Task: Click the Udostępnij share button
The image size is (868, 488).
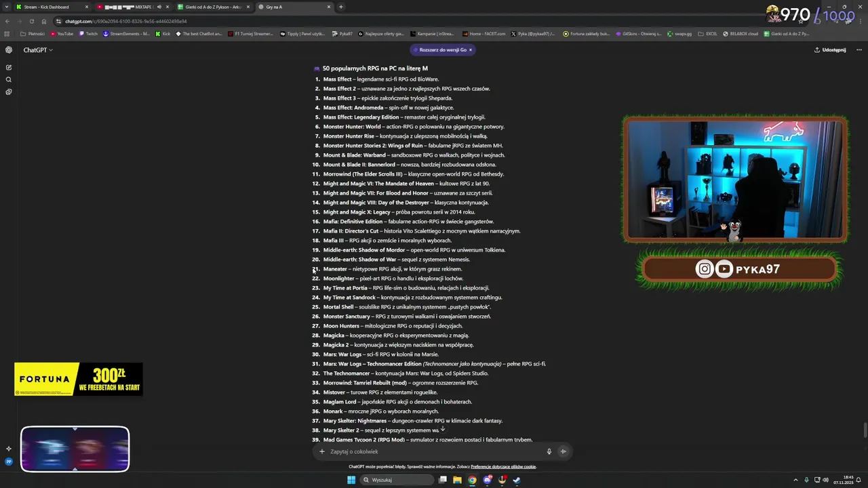Action: click(830, 49)
